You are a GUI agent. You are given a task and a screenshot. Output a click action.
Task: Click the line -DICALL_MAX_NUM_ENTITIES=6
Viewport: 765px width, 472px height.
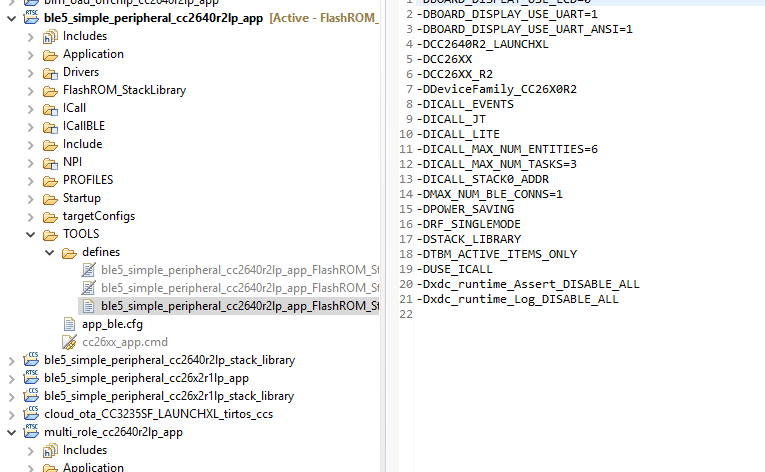507,149
